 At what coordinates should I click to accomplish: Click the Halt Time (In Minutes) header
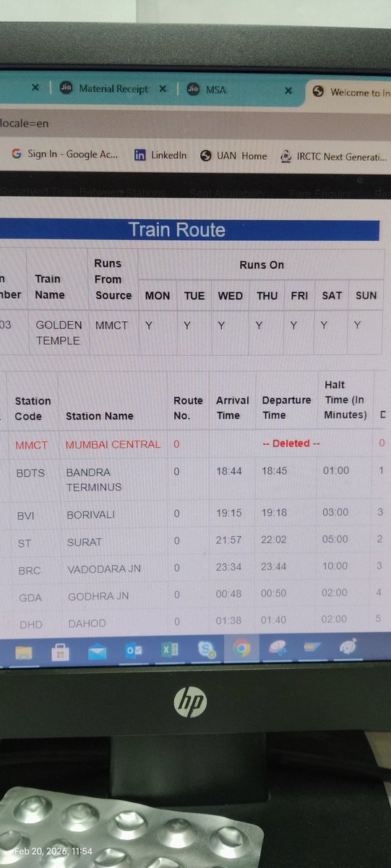tap(345, 400)
